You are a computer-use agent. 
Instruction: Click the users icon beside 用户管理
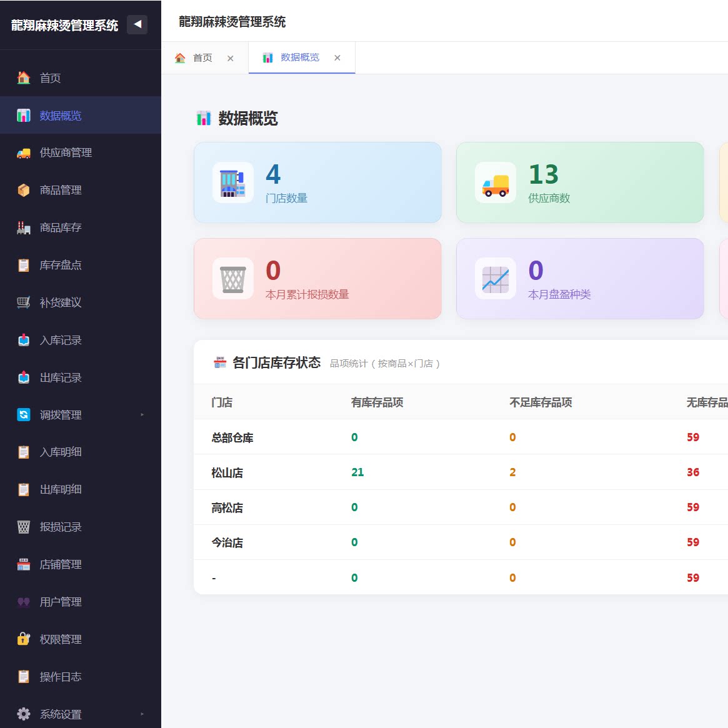tap(23, 602)
